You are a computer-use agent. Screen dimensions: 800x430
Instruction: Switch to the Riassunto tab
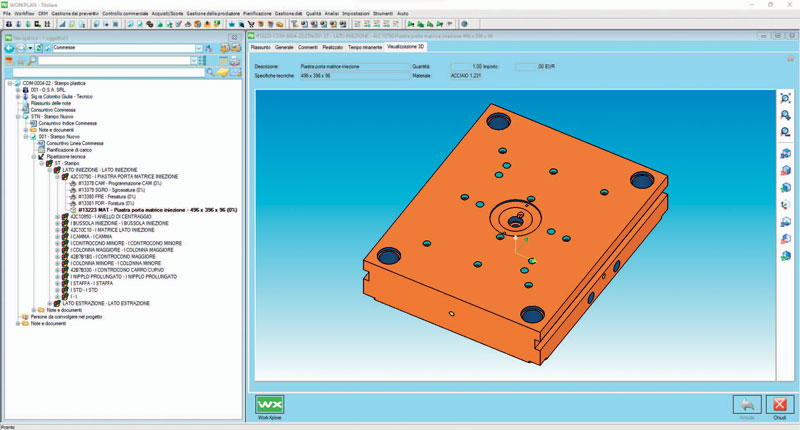coord(261,47)
